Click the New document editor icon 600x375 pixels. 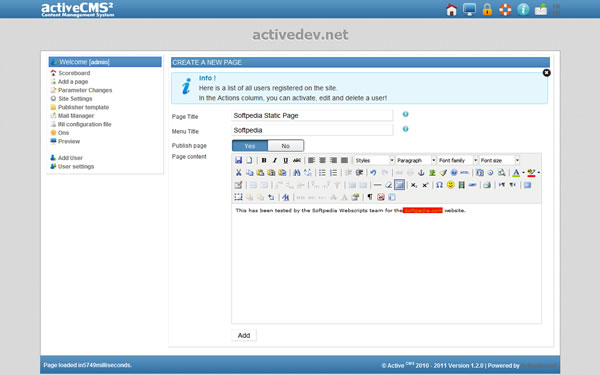click(249, 160)
